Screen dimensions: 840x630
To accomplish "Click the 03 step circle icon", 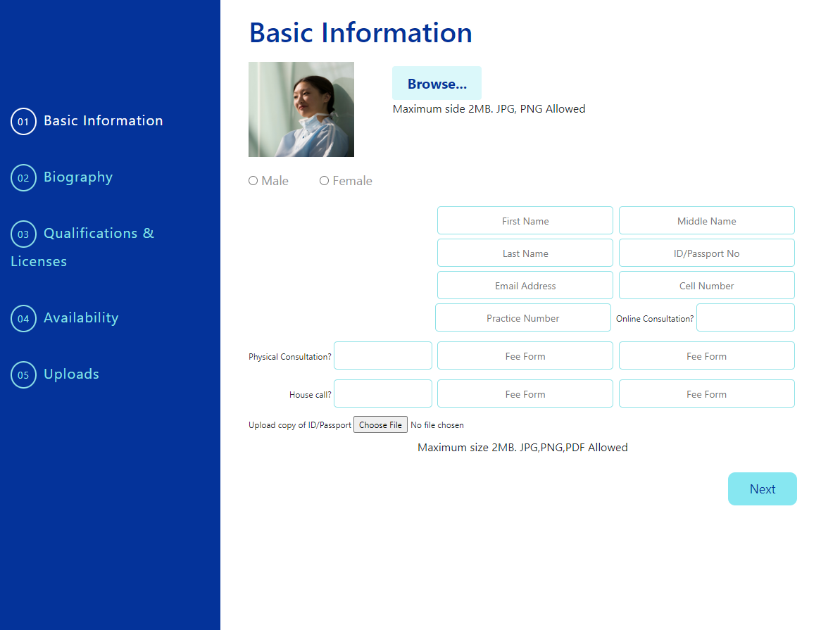I will coord(23,234).
